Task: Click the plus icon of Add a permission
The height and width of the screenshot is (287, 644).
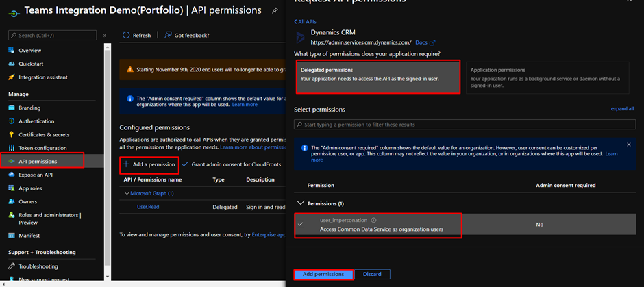Action: coord(126,164)
